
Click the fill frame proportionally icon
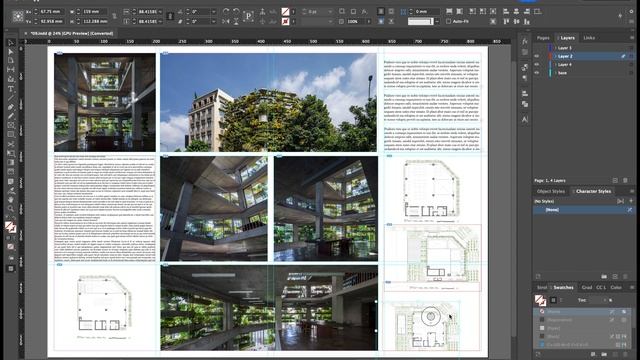[449, 11]
